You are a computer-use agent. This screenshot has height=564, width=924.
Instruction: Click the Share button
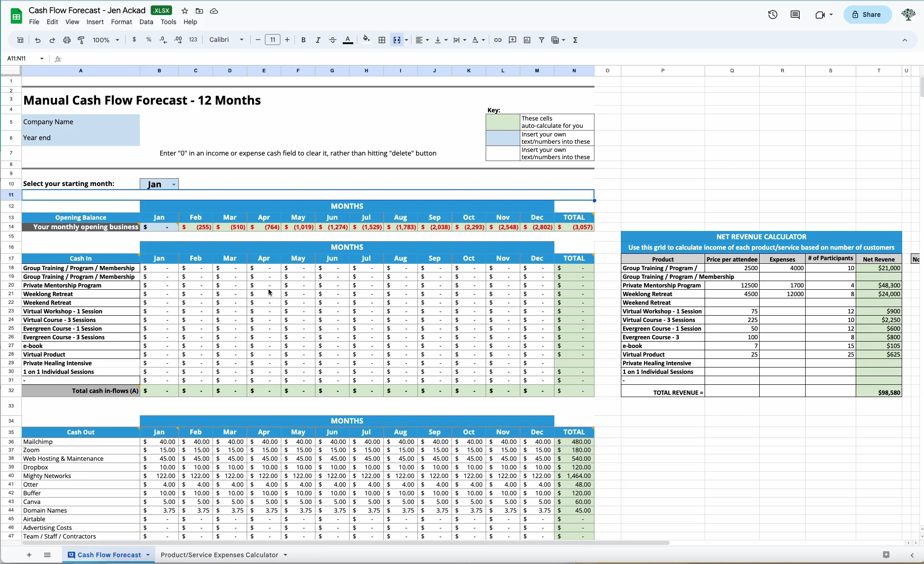[x=867, y=15]
